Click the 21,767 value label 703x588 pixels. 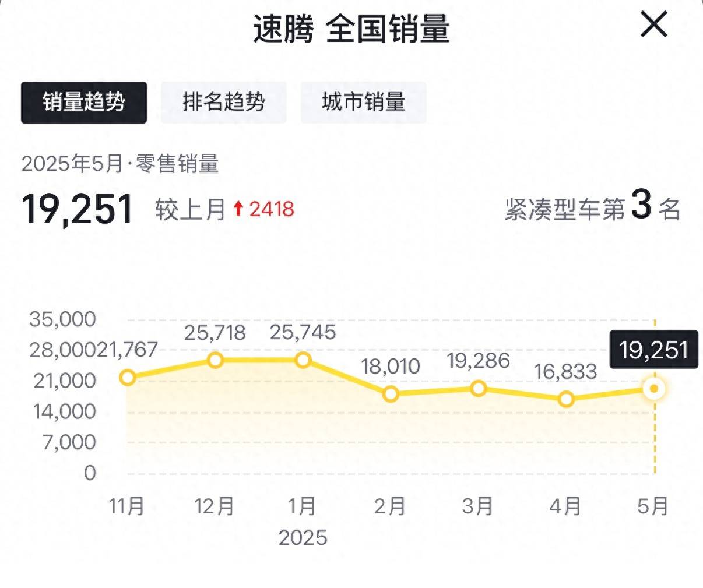point(127,350)
